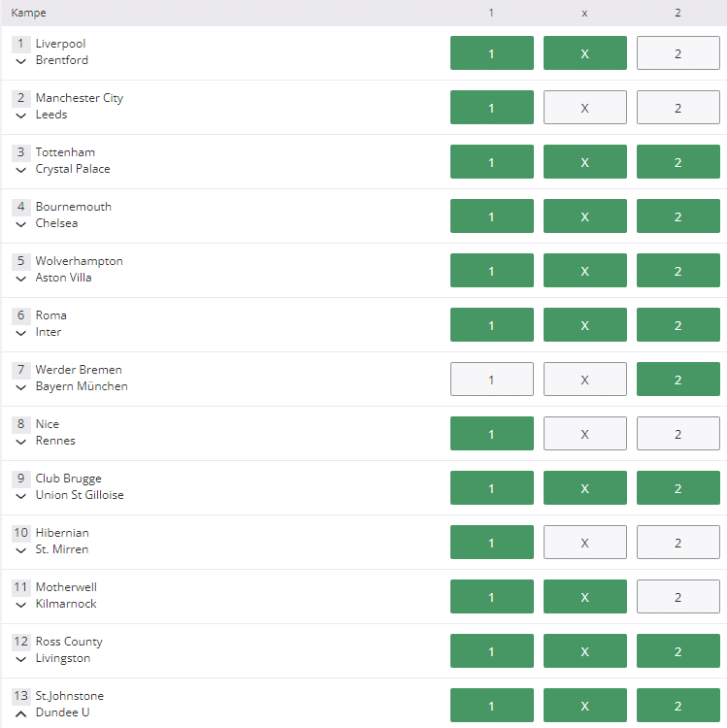The height and width of the screenshot is (728, 727).
Task: Click match number 10 badge
Action: click(x=21, y=533)
